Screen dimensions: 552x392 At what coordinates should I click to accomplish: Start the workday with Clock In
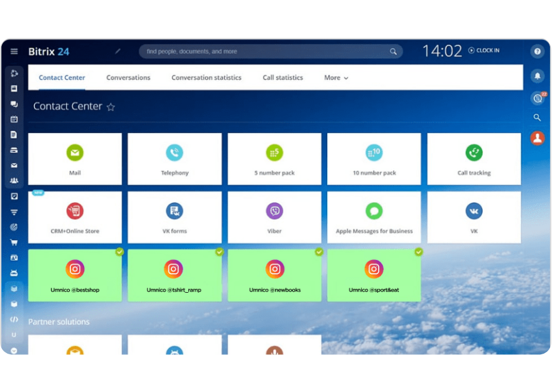484,50
